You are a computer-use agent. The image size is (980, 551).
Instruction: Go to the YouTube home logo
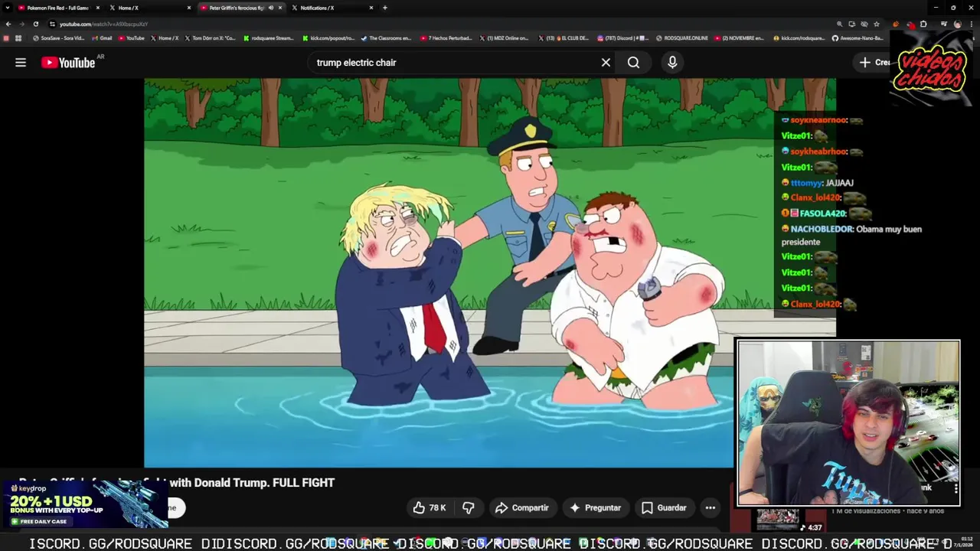pyautogui.click(x=68, y=63)
